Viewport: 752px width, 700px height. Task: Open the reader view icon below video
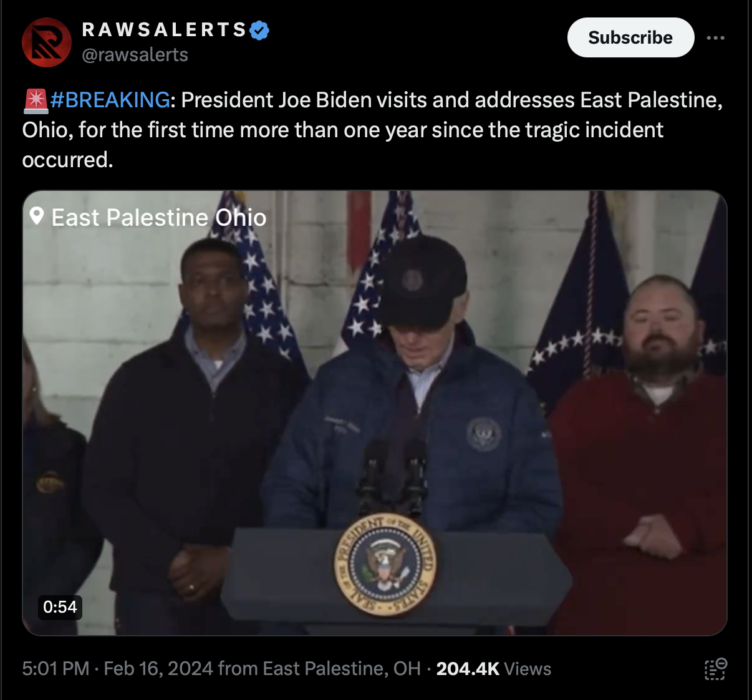coord(716,669)
